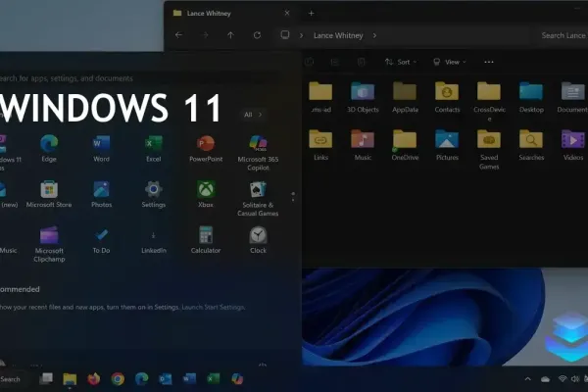Go back in File Explorer

[179, 35]
